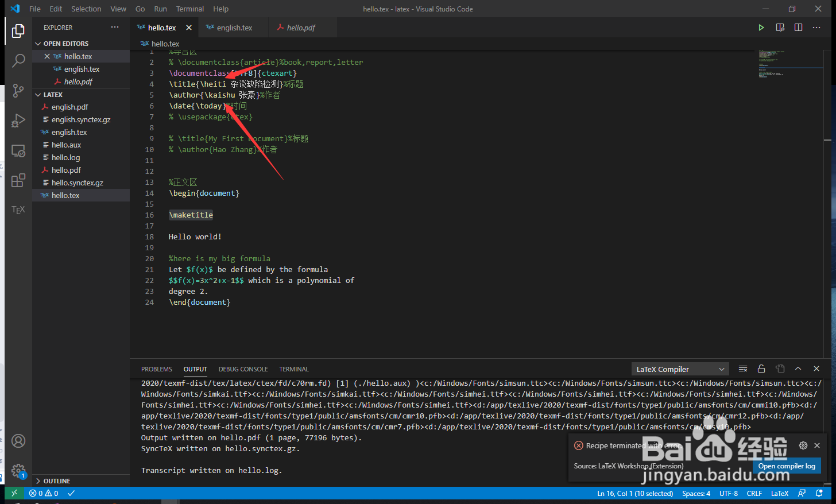Open the log output file icon
The height and width of the screenshot is (504, 836).
point(780,369)
